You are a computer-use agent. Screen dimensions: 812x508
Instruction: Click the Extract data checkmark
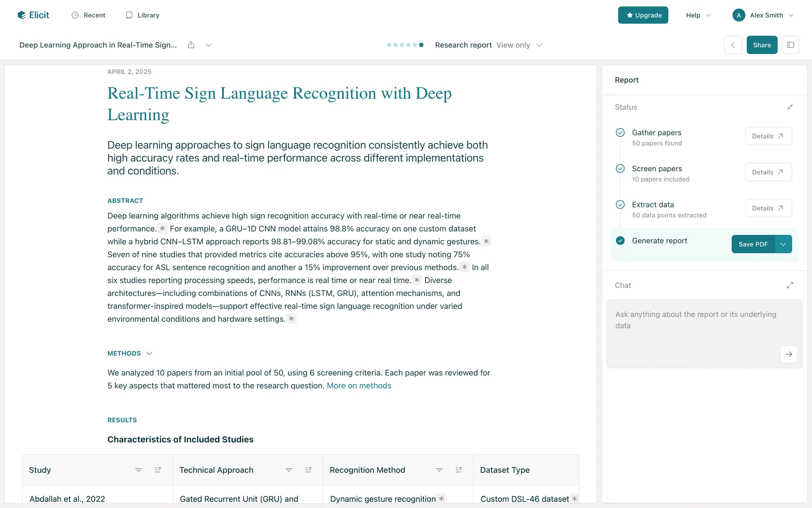(x=620, y=204)
